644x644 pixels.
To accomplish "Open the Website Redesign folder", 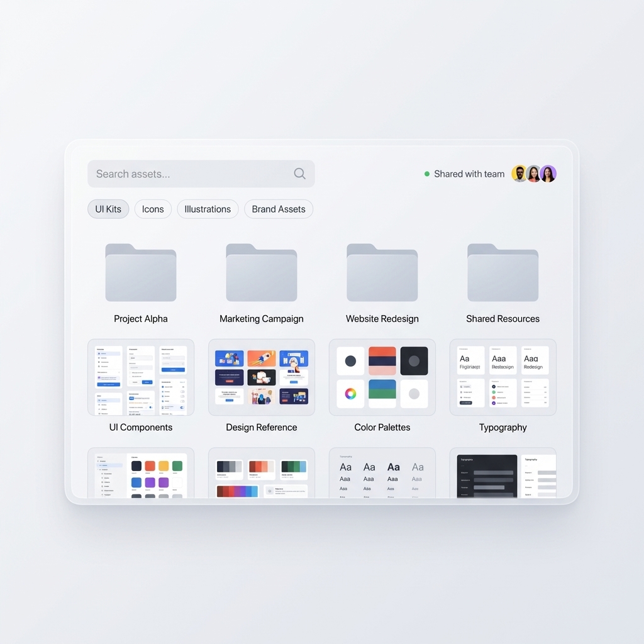I will point(382,272).
